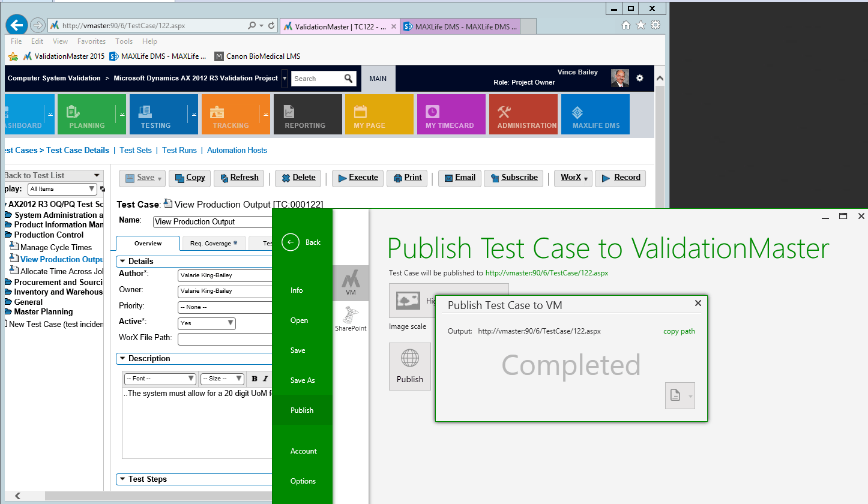The height and width of the screenshot is (504, 868).
Task: Open the Font dropdown in editor
Action: 160,379
